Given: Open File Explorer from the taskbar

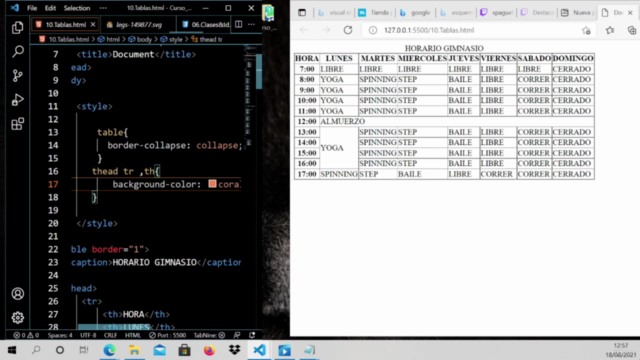Looking at the screenshot, I should (134, 350).
